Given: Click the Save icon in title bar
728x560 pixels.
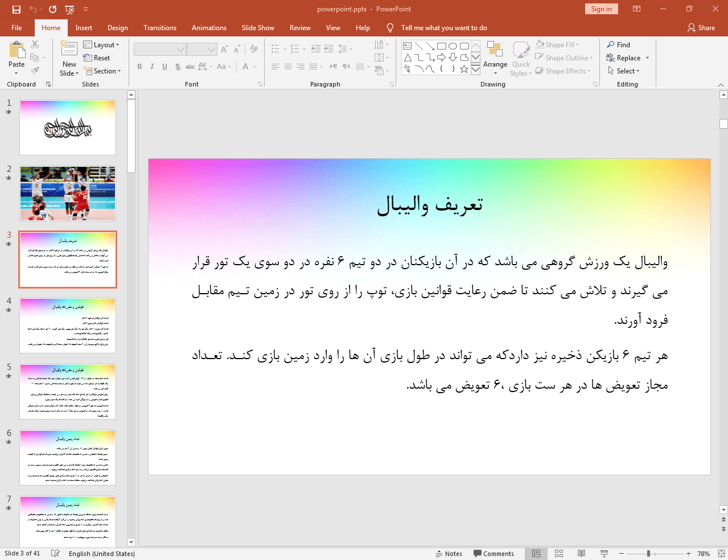Looking at the screenshot, I should (17, 9).
